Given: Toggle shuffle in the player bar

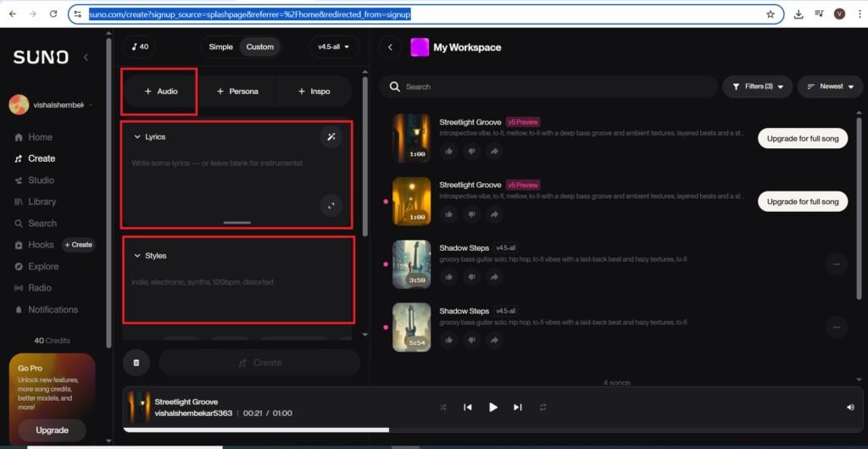Looking at the screenshot, I should click(x=442, y=407).
